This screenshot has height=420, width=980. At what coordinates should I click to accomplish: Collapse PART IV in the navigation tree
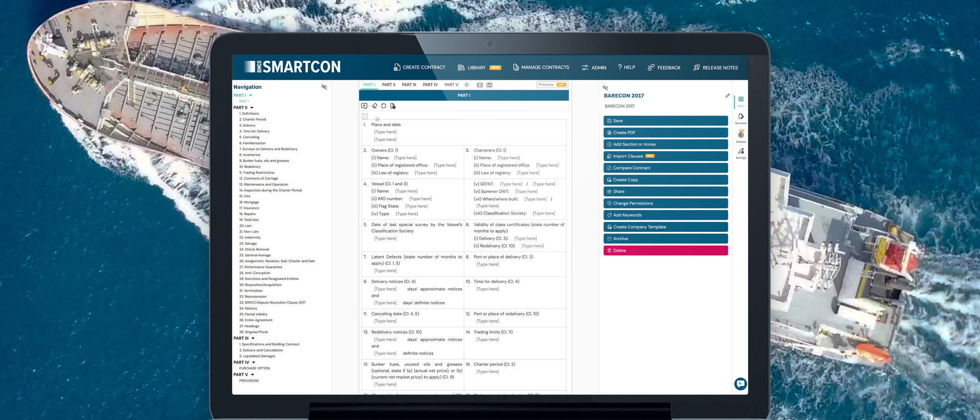pos(253,363)
